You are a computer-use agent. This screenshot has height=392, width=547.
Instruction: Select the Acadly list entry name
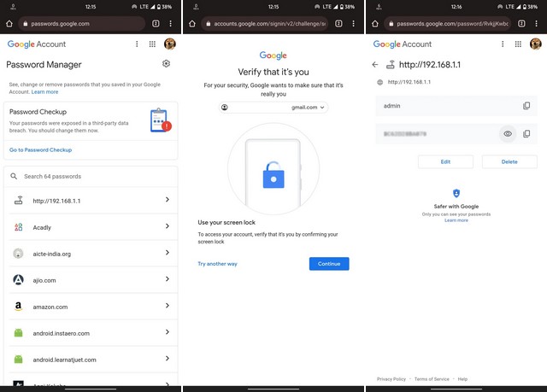coord(42,227)
